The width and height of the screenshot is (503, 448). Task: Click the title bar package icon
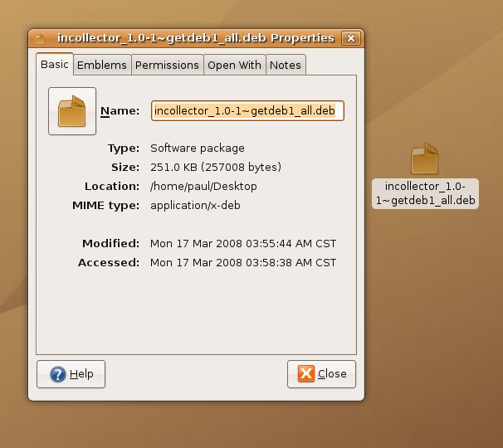[x=40, y=39]
